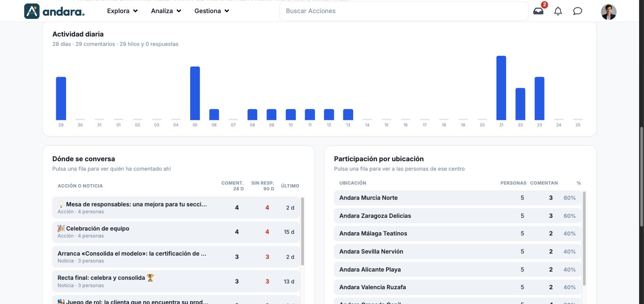
Task: Expand the Gestiona menu
Action: [212, 11]
